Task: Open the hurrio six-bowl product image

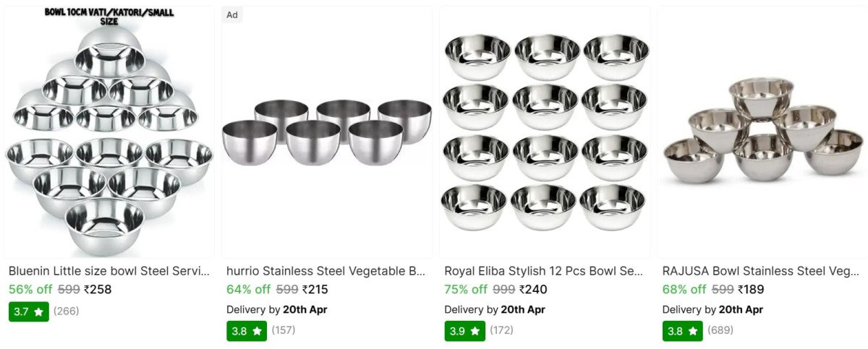Action: point(327,134)
